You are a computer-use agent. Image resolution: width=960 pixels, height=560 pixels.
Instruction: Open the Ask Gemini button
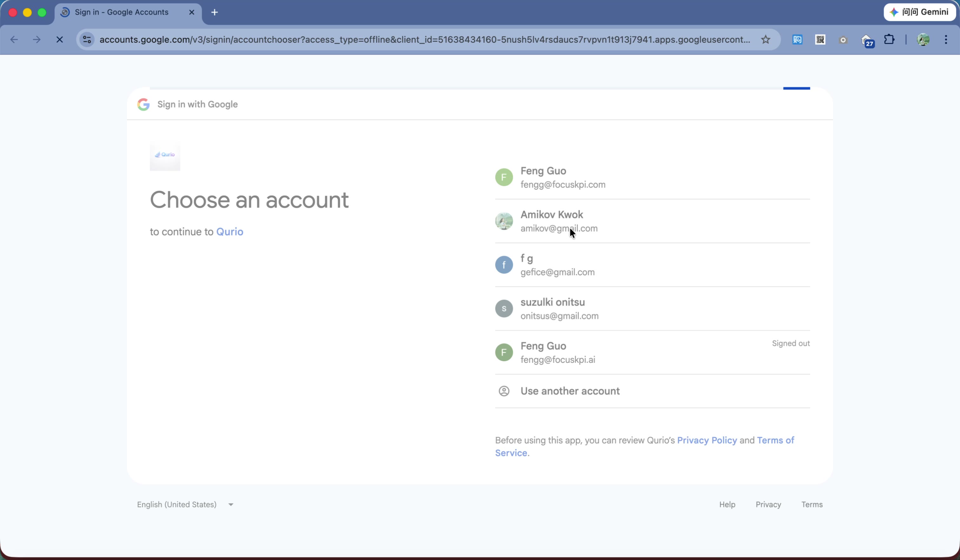coord(919,12)
